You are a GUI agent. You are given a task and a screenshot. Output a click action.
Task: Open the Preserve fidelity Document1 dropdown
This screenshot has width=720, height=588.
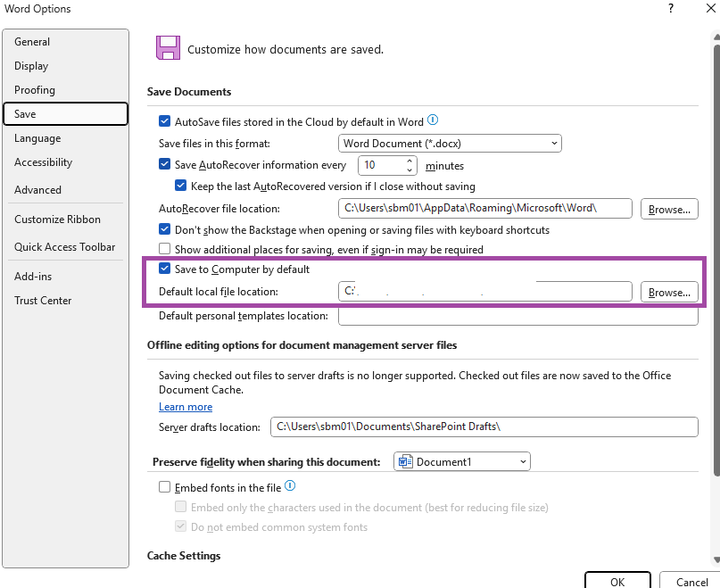[462, 461]
